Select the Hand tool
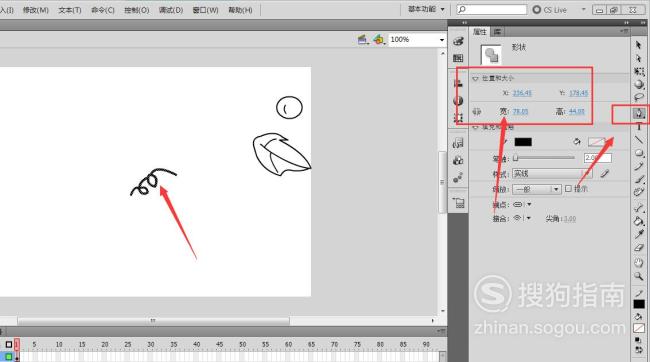Image resolution: width=650 pixels, height=362 pixels. click(639, 262)
